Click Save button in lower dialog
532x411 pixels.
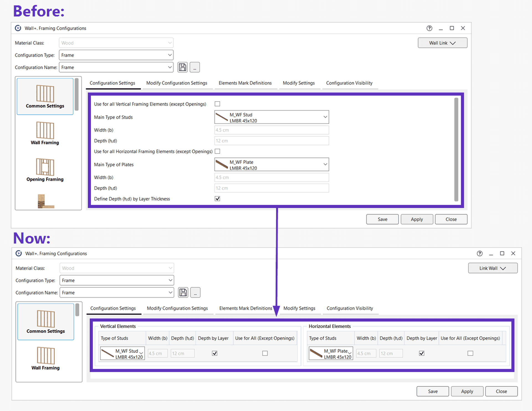[x=433, y=391]
